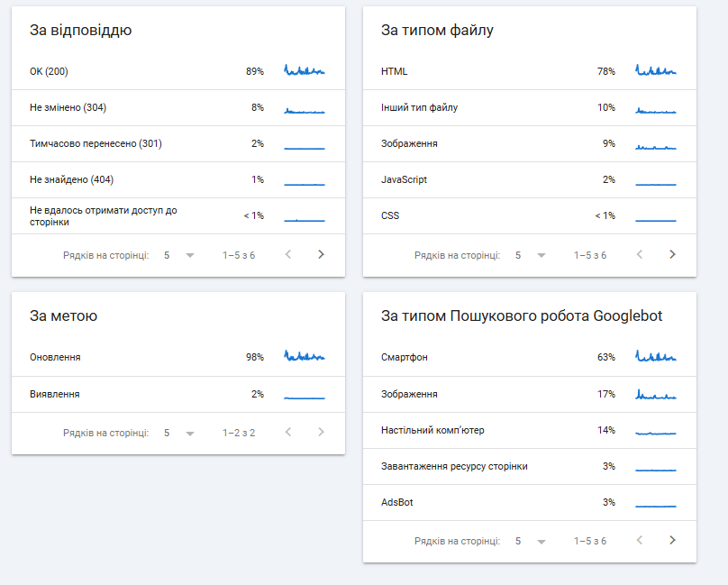Previous page arrow in За типом файлу card
728x585 pixels.
point(640,255)
